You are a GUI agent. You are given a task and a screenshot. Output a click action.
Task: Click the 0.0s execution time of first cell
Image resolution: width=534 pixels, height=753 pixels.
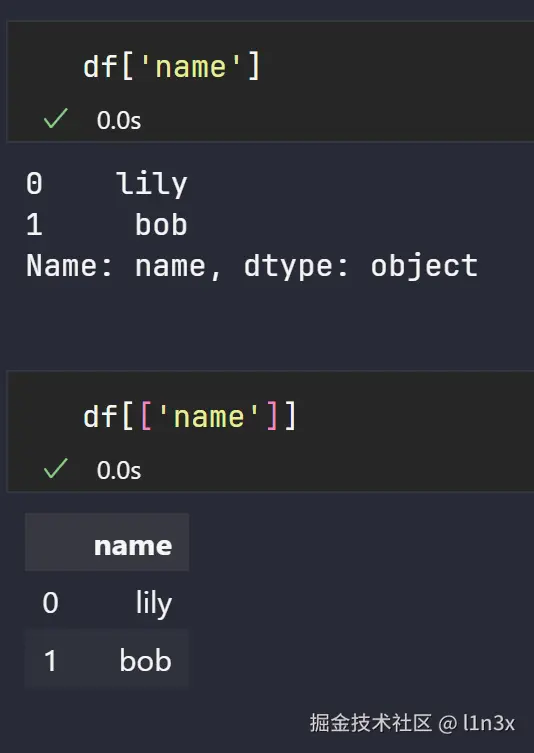coord(119,121)
